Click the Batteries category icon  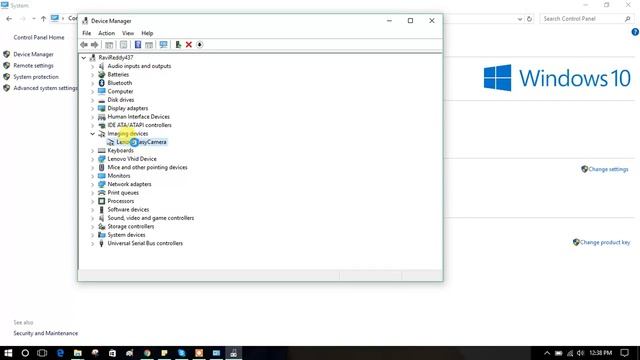click(102, 74)
